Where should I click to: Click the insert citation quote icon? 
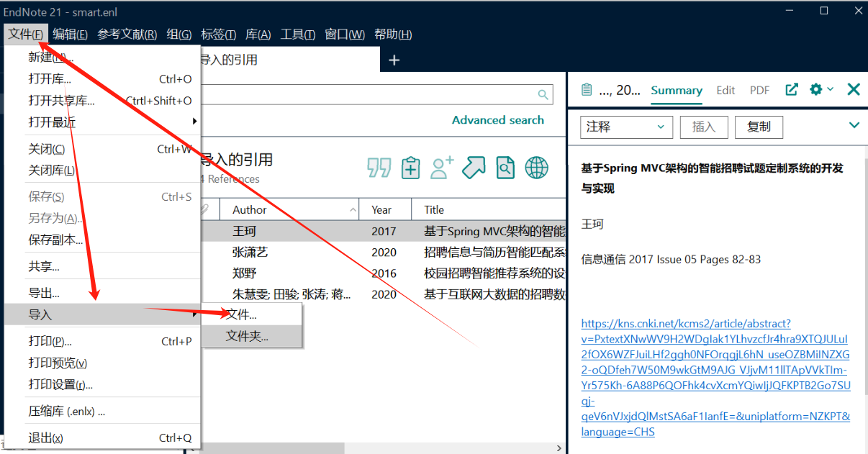(x=379, y=168)
